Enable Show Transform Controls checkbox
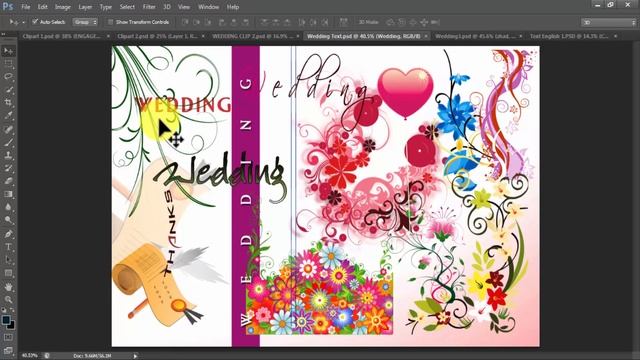This screenshot has height=360, width=640. (111, 22)
